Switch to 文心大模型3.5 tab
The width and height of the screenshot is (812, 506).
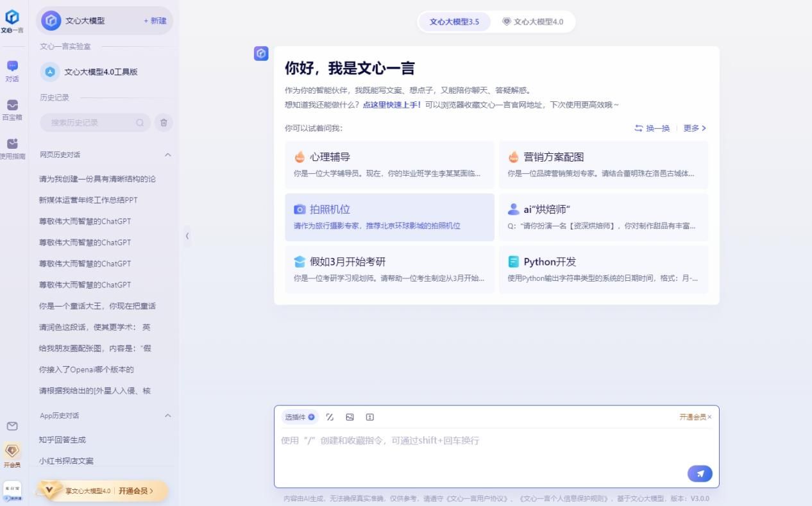pos(454,22)
